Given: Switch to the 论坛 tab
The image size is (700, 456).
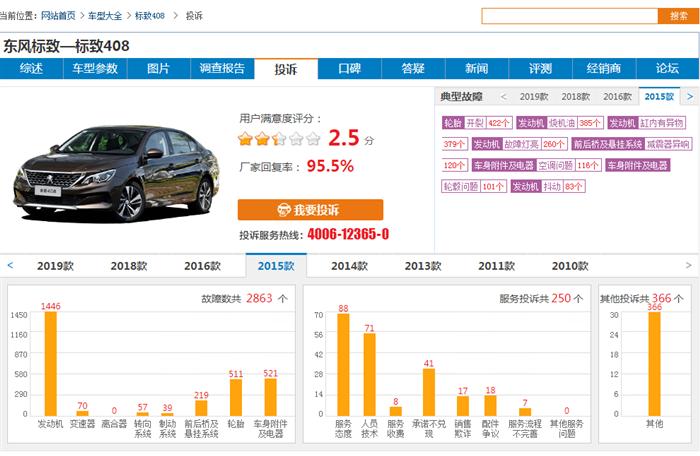Looking at the screenshot, I should 667,68.
